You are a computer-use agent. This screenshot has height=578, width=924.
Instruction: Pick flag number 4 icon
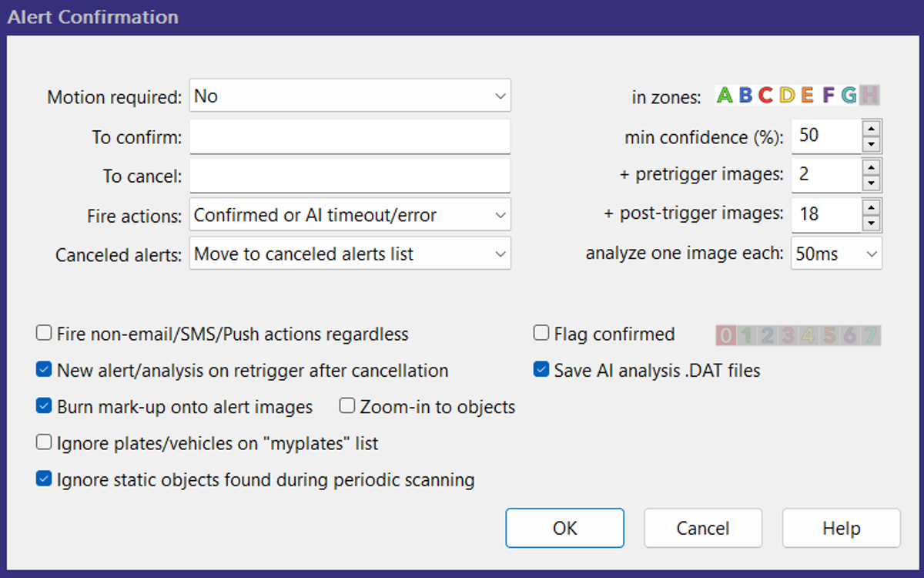808,335
